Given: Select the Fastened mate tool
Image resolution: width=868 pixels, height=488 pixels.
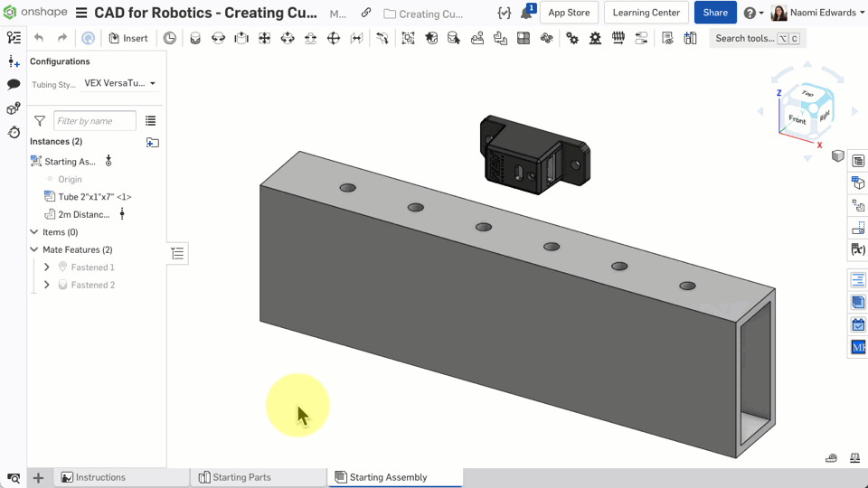Looking at the screenshot, I should (x=195, y=38).
